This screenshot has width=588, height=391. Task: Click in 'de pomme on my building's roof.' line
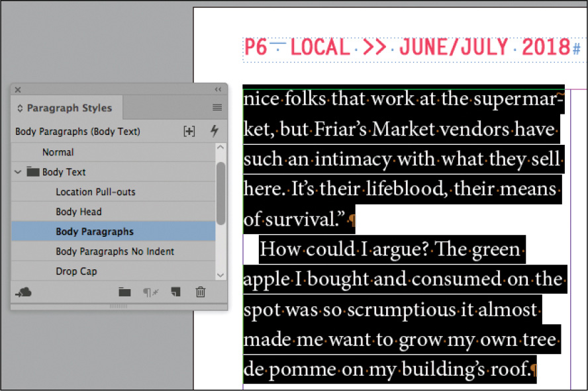click(x=389, y=370)
